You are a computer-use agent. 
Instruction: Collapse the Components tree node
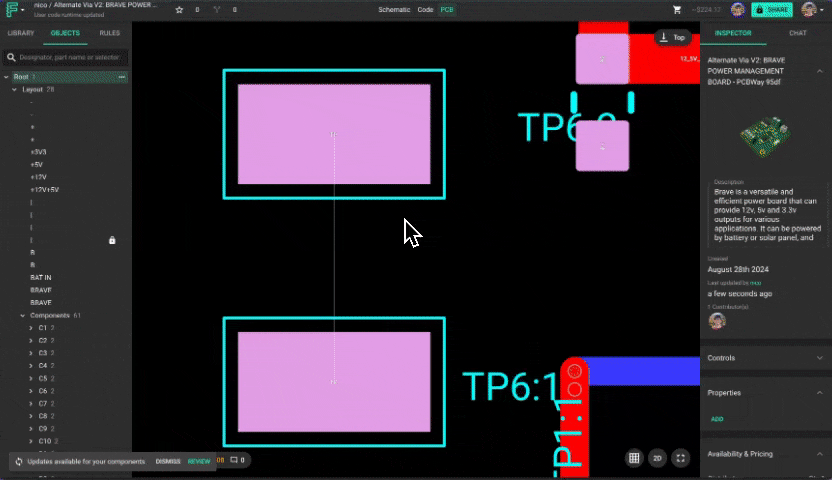pos(22,316)
